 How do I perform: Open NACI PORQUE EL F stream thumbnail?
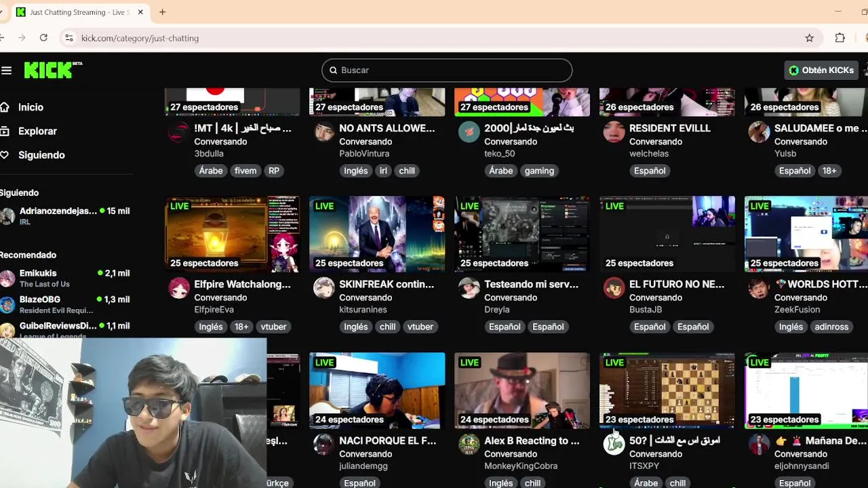coord(377,390)
